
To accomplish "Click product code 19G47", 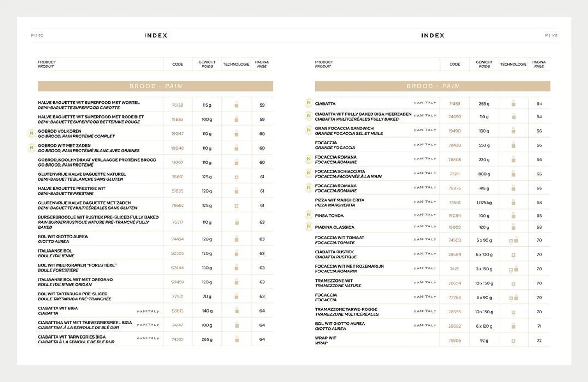I will (x=178, y=134).
